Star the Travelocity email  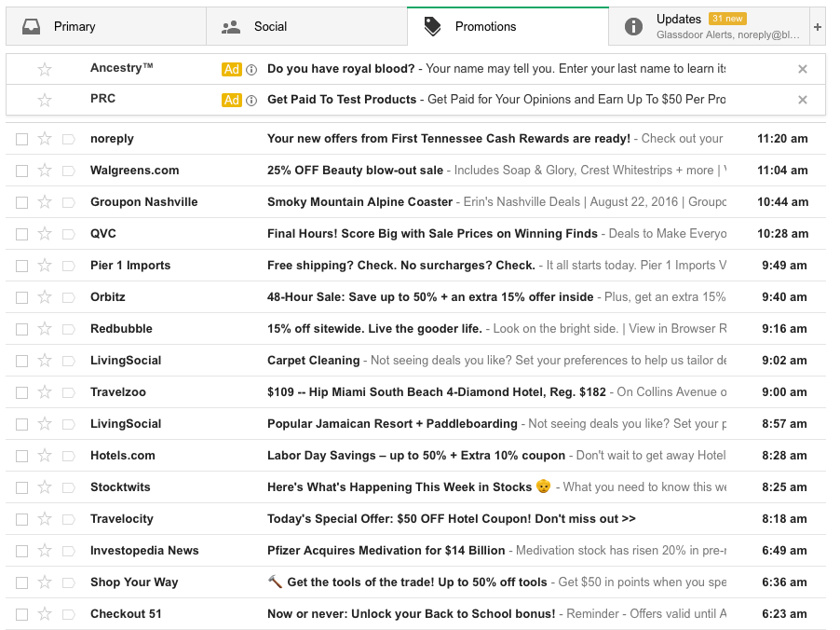pos(45,518)
